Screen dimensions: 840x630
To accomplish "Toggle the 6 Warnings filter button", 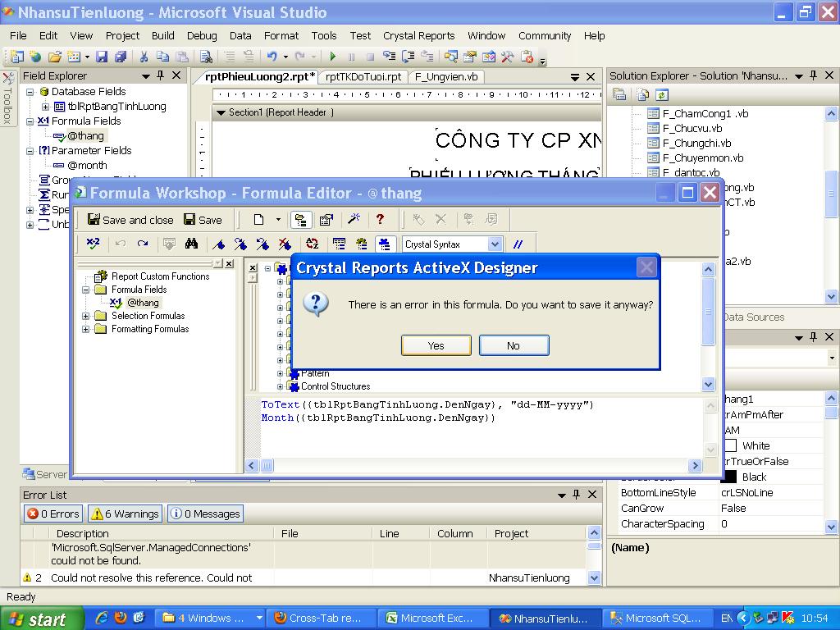I will 126,514.
